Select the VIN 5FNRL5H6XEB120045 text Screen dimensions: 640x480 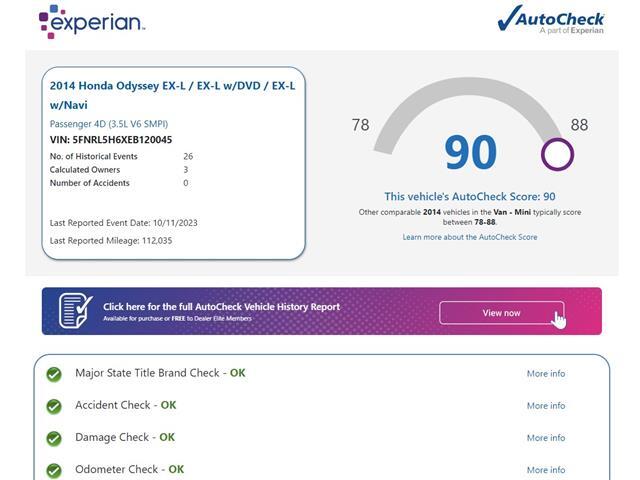[x=111, y=140]
